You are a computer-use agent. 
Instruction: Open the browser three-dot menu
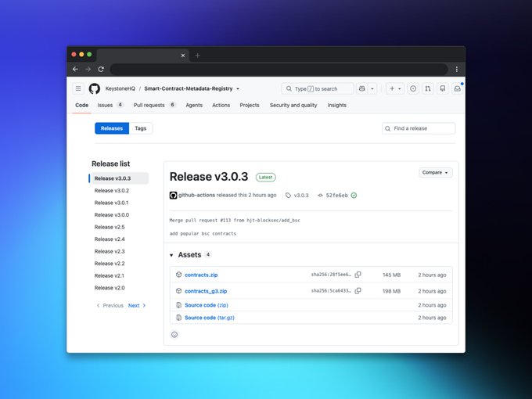click(x=457, y=69)
